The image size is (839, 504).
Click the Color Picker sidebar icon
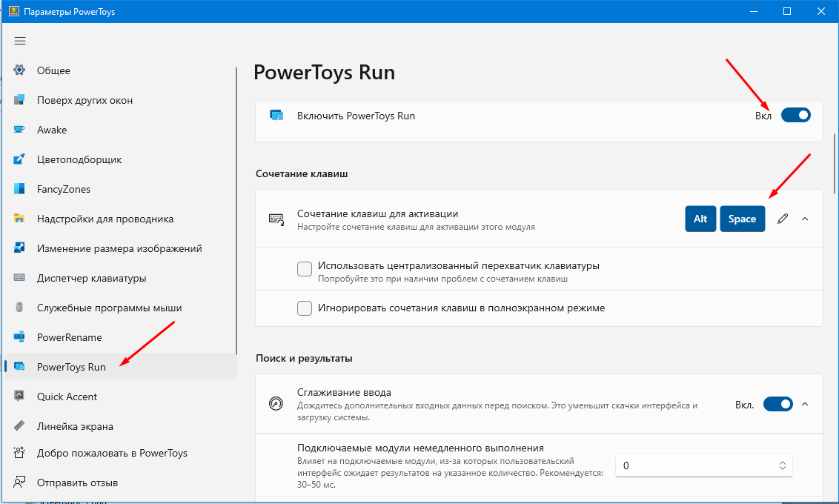pos(19,159)
